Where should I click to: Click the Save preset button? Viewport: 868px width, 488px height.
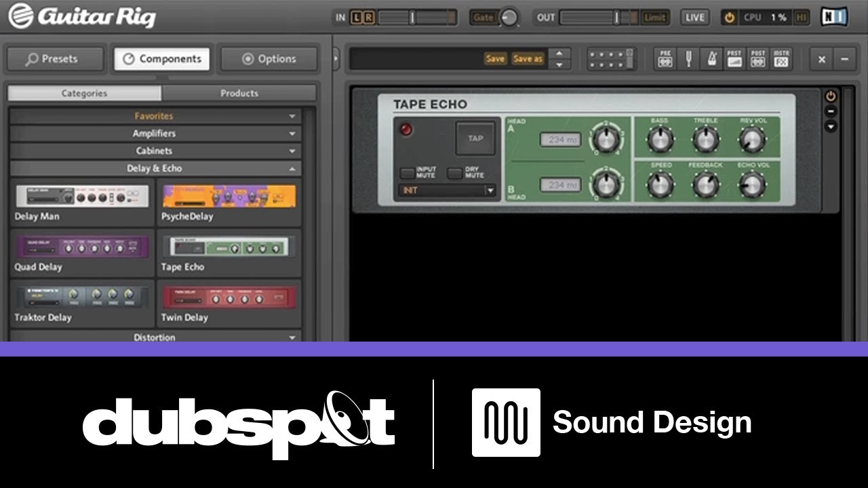point(495,59)
